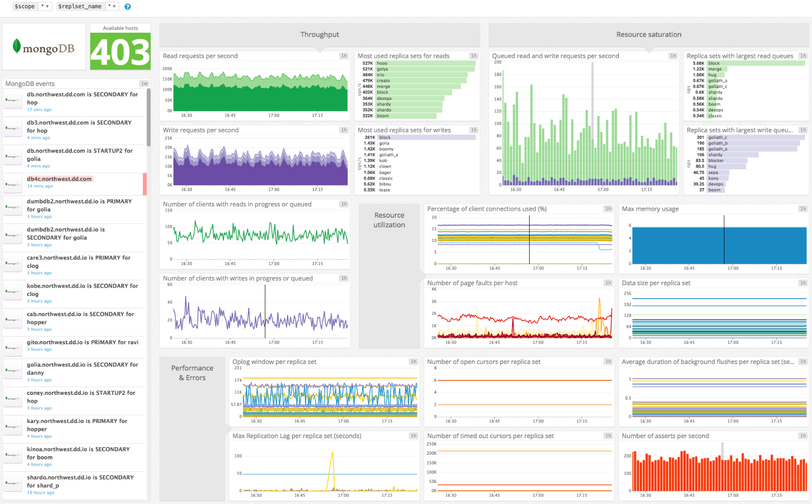Click the 1h badge on Number of asserts per second
The height and width of the screenshot is (504, 812).
tap(804, 435)
